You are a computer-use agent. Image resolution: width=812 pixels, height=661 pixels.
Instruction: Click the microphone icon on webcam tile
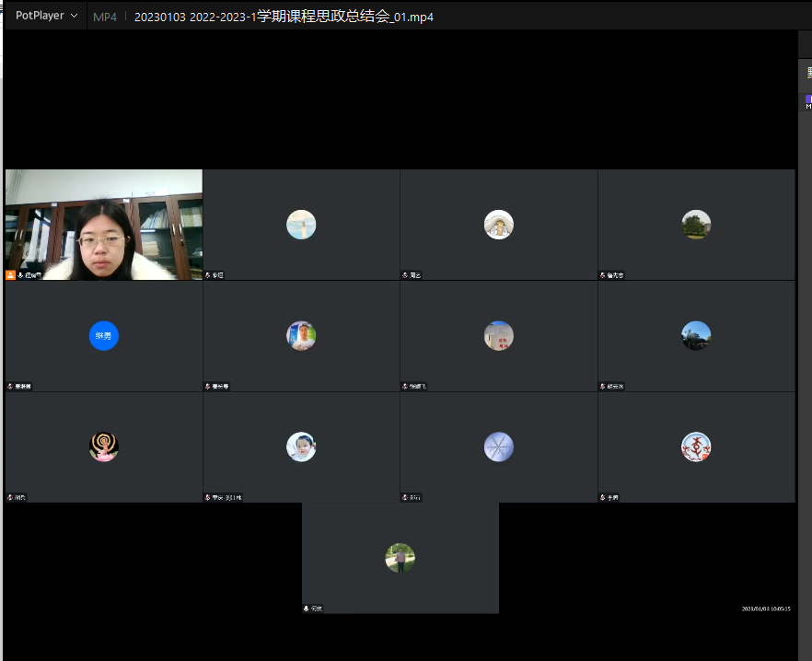[x=21, y=275]
